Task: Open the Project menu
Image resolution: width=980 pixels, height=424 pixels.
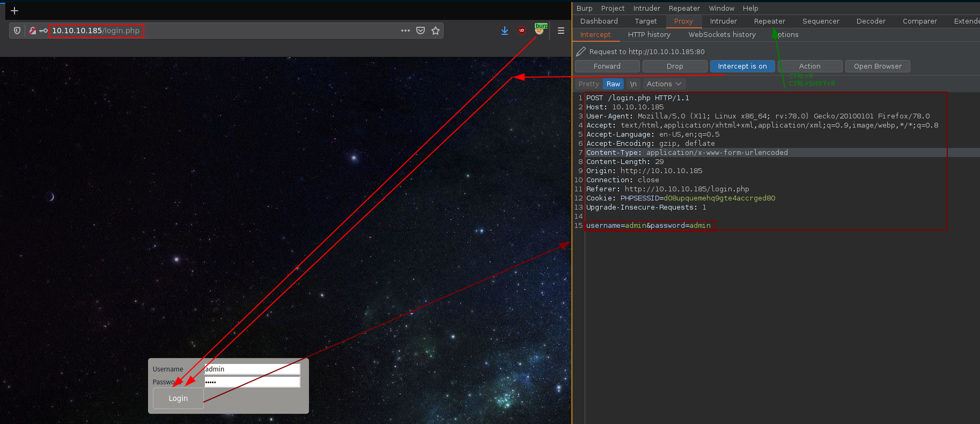Action: click(x=613, y=8)
